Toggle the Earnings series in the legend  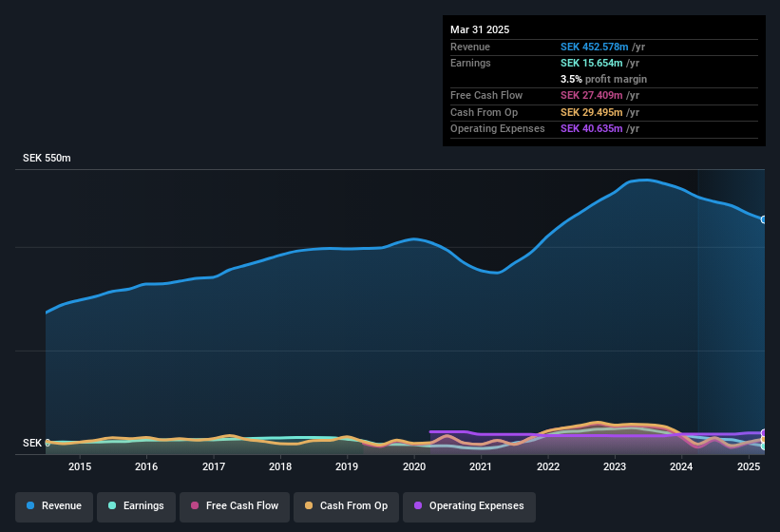tap(136, 506)
